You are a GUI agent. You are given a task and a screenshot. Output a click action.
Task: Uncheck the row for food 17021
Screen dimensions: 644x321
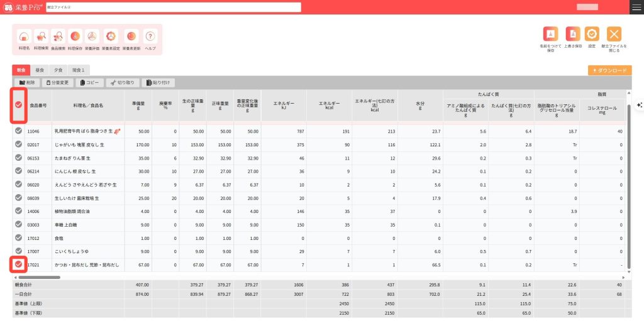click(x=19, y=264)
